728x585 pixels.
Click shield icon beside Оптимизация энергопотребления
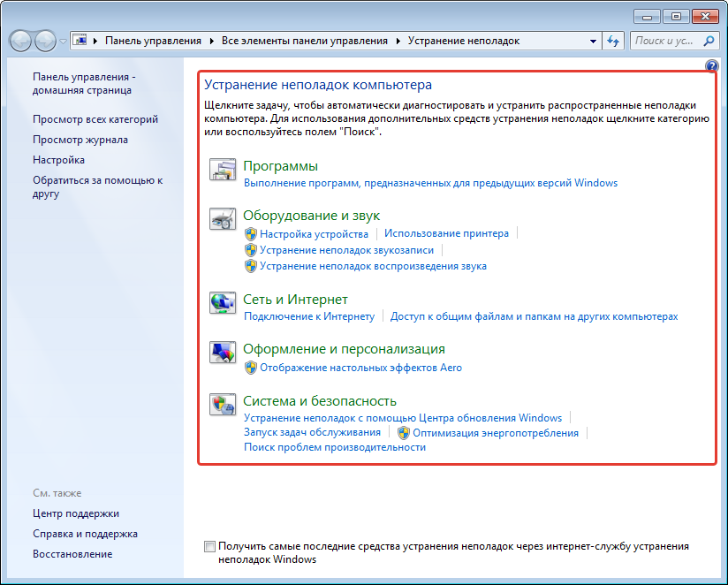404,433
